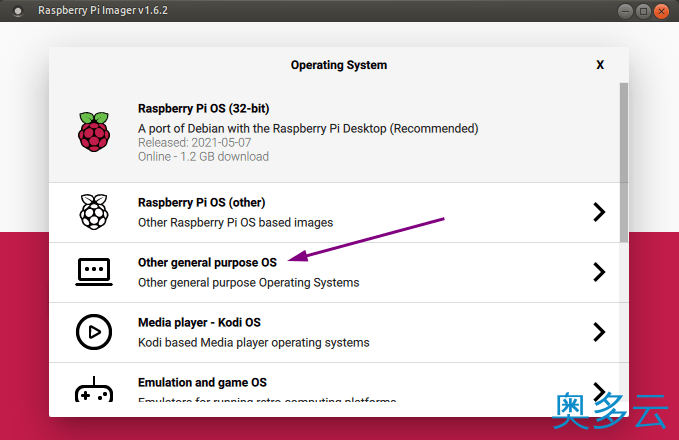Screen dimensions: 679x440
Task: Open Media player - Kodi OS entry
Action: point(334,333)
